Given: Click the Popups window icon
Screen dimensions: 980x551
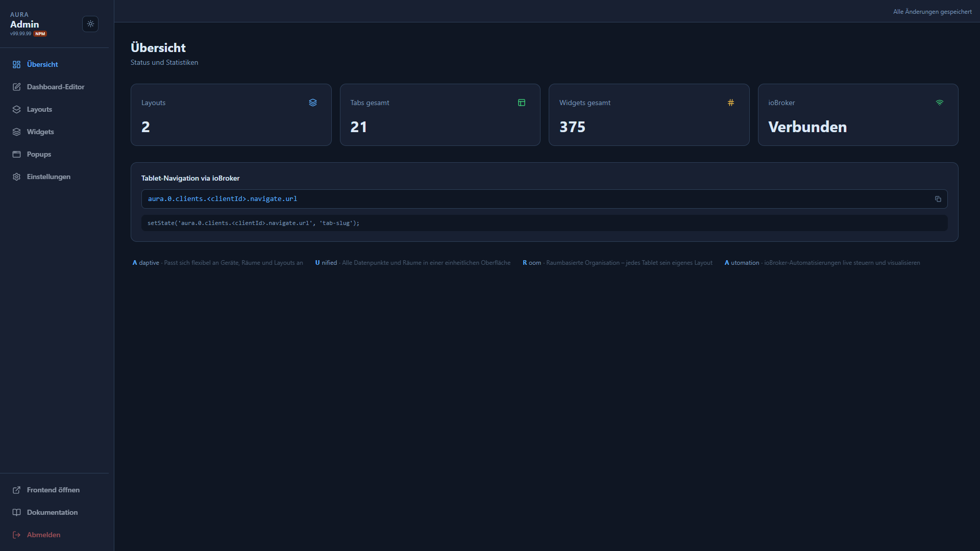Looking at the screenshot, I should pos(16,154).
